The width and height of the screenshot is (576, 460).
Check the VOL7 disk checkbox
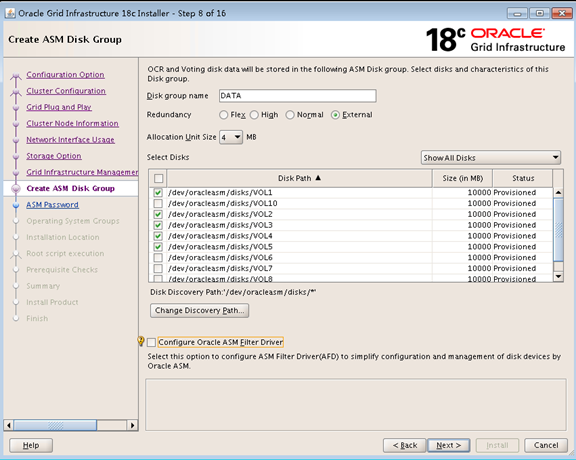[158, 268]
